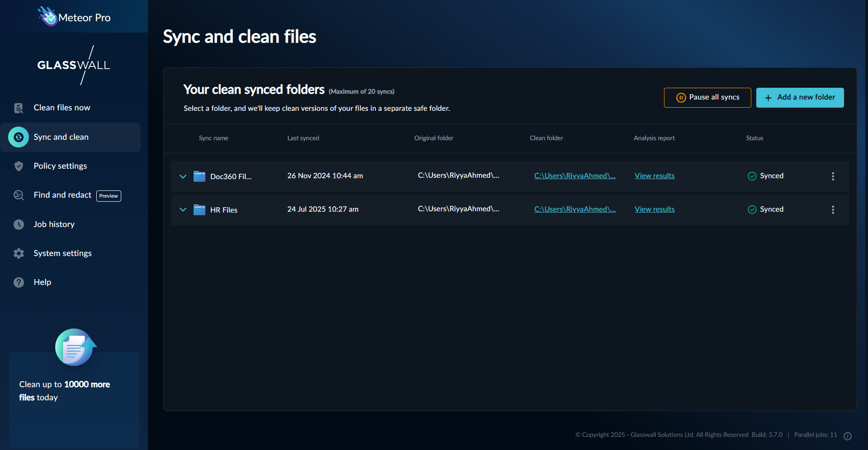Click the HR Files row original folder path

[459, 209]
